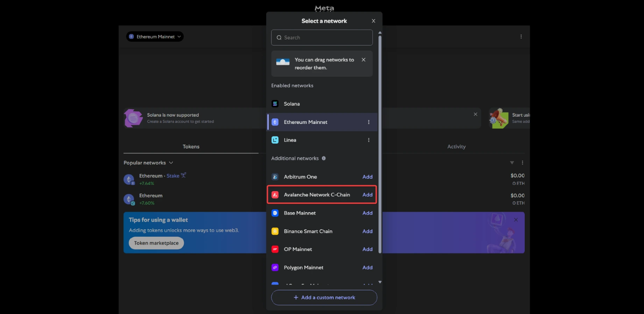The image size is (644, 314).
Task: Open Ethereum Mainnet options menu
Action: coord(368,122)
